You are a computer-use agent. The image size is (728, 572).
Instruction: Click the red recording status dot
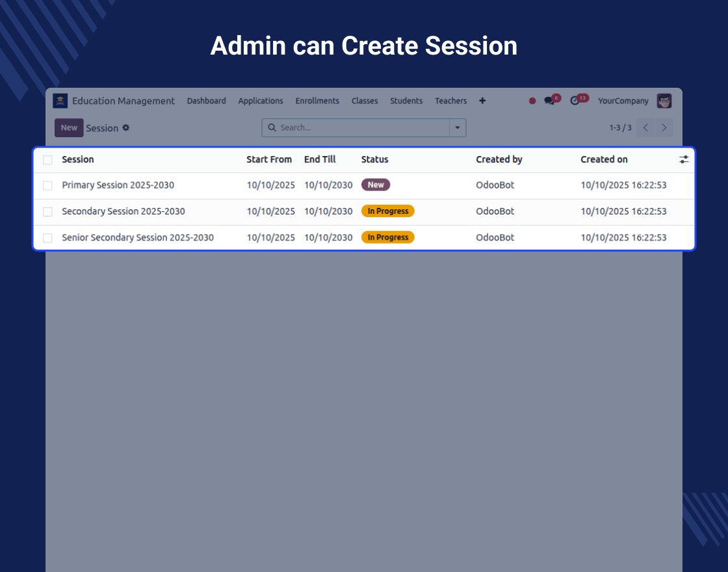pos(532,101)
